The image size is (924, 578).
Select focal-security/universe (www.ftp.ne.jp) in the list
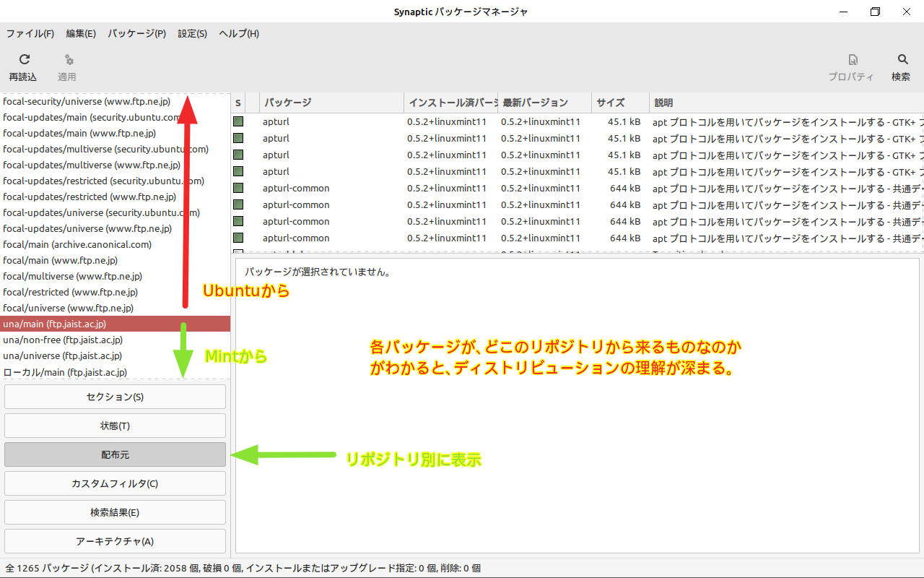(115, 101)
